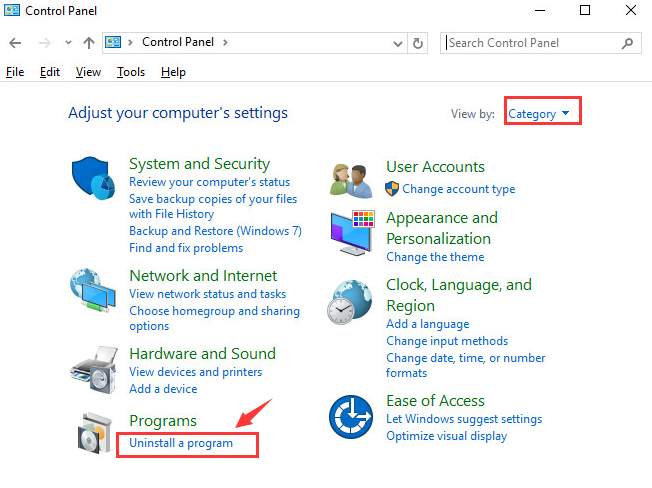Click the Ease of Access icon
Screen dimensions: 652x488
click(351, 417)
